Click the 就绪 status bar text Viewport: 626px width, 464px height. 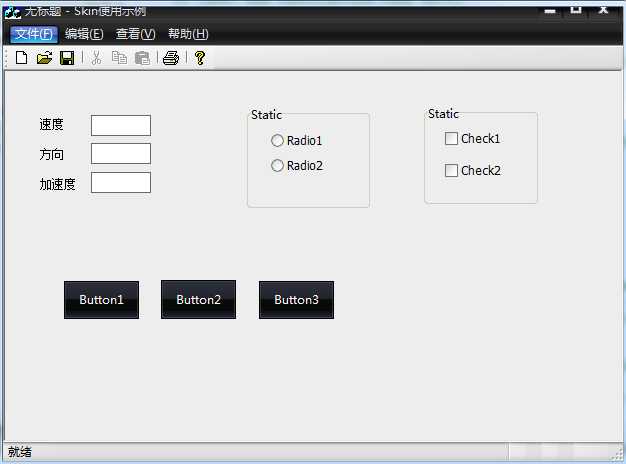20,452
